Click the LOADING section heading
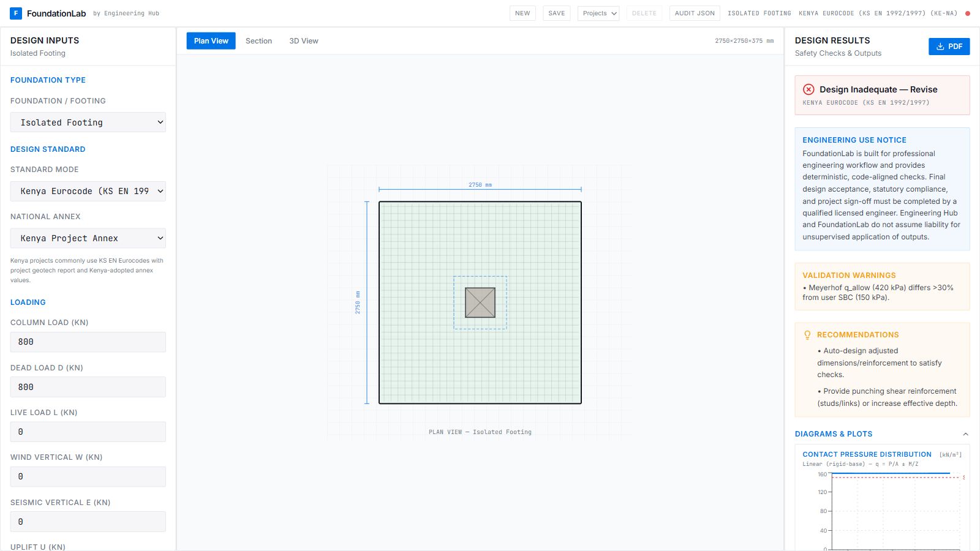 [x=28, y=302]
